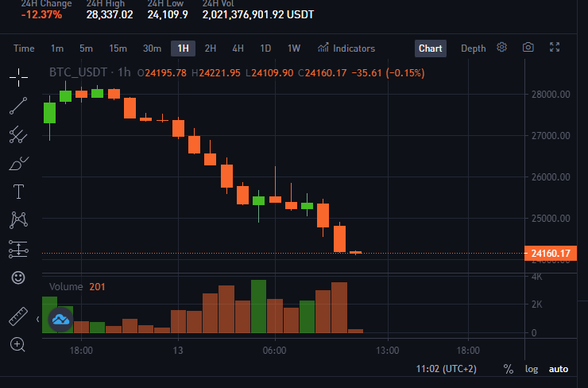The image size is (588, 388).
Task: Toggle percent scale mode
Action: tap(509, 369)
